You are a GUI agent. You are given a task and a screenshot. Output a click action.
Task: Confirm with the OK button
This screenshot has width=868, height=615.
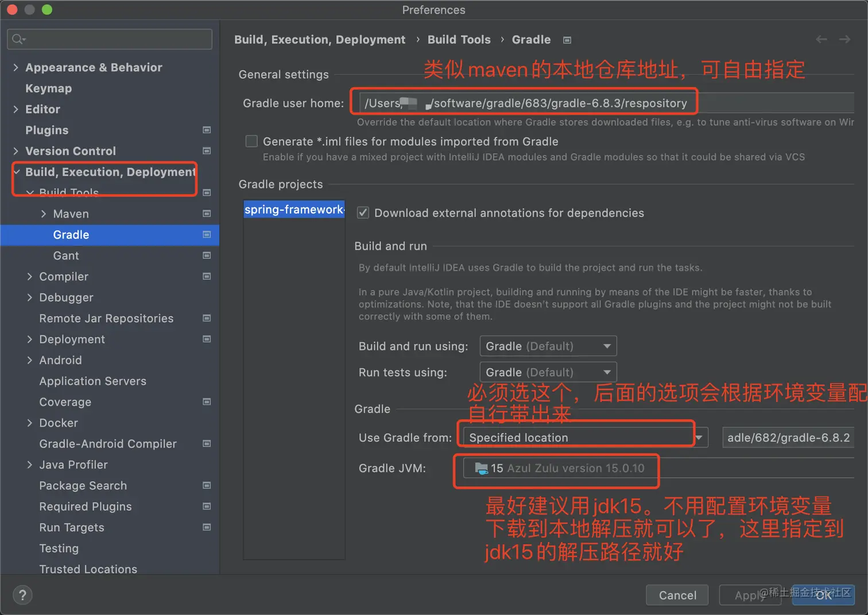(x=823, y=595)
